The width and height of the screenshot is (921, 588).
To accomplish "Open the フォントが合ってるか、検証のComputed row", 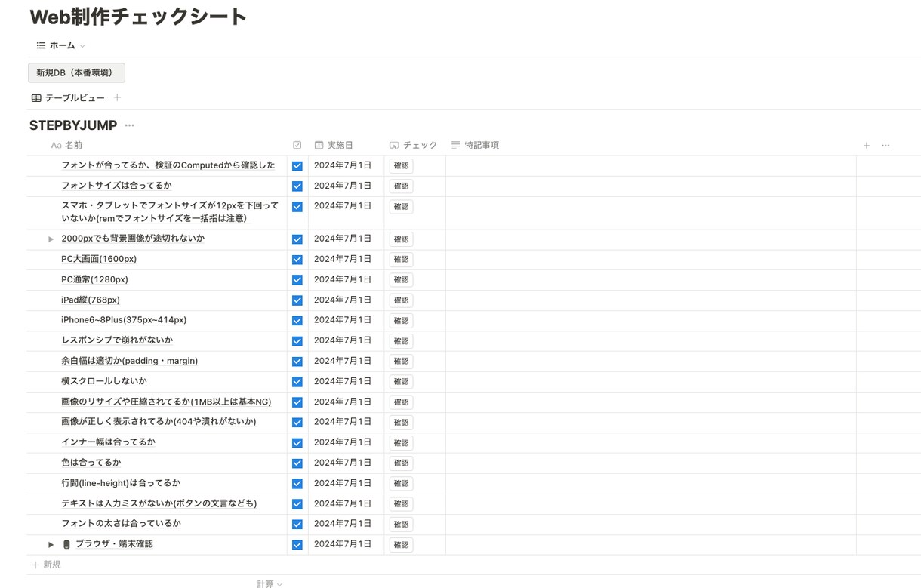I will coord(168,165).
